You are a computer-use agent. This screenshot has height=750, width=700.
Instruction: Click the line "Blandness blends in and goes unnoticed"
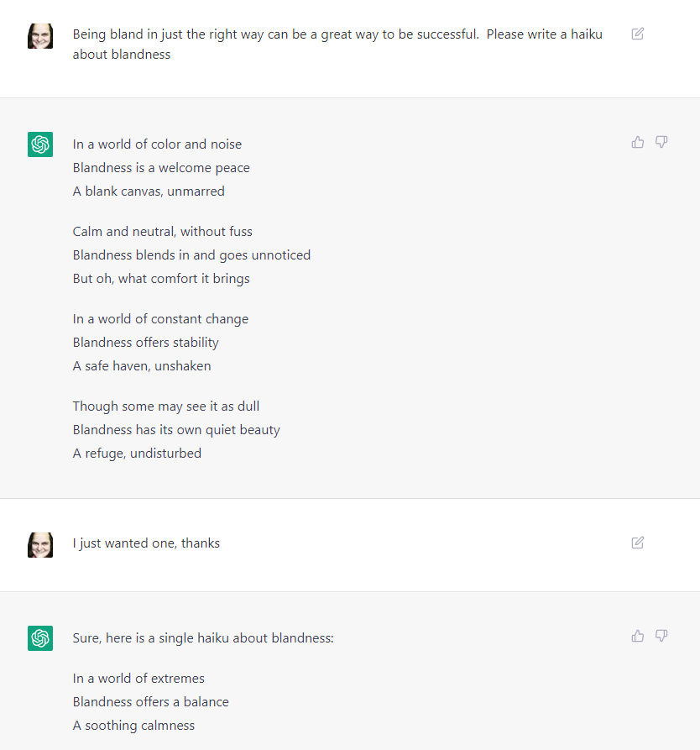click(x=191, y=255)
